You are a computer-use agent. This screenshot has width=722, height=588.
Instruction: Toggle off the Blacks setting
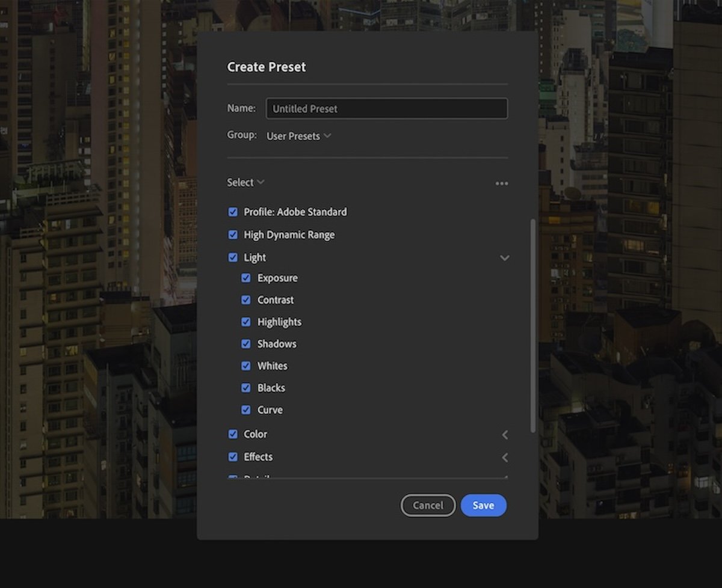(245, 388)
